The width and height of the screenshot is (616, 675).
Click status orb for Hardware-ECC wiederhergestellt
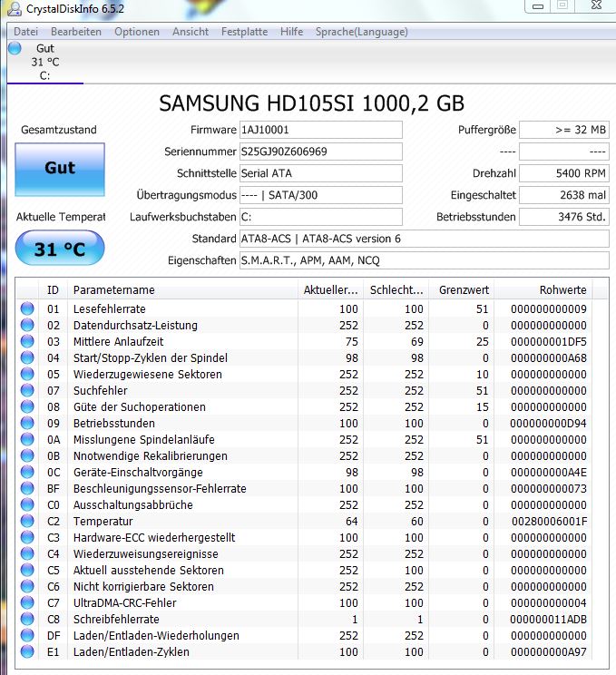click(x=27, y=537)
